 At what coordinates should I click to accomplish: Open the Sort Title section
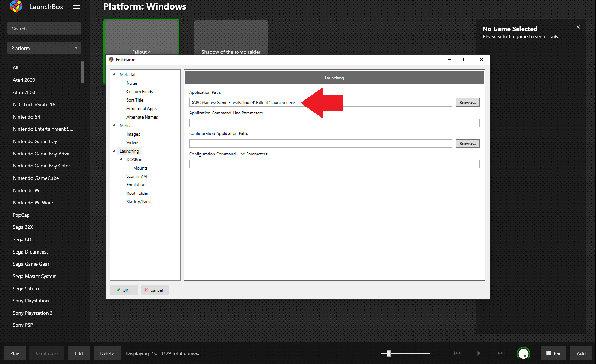click(x=135, y=100)
